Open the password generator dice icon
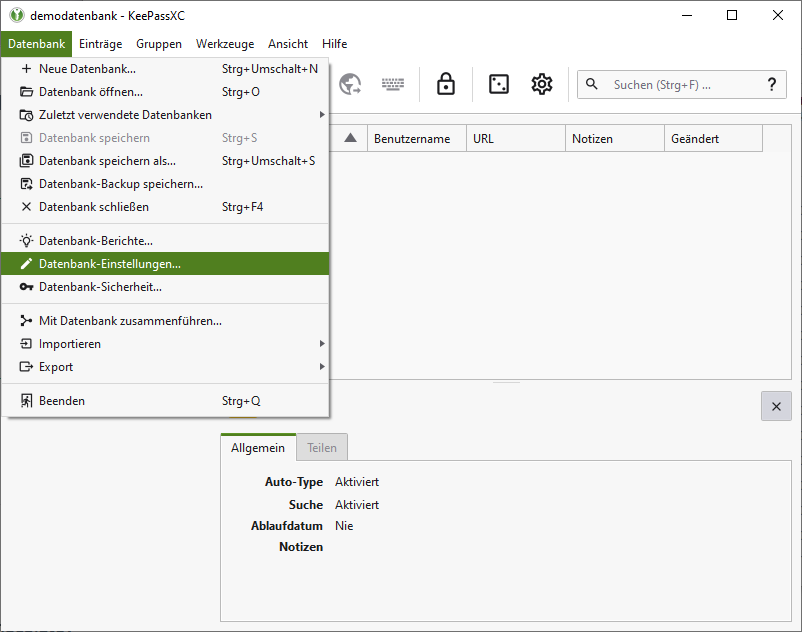 click(498, 85)
